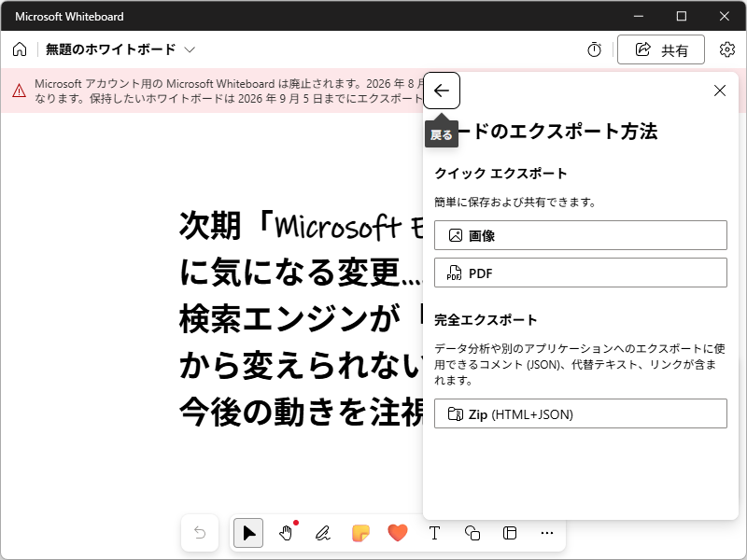Select the Text tool
The width and height of the screenshot is (747, 560).
[x=434, y=533]
